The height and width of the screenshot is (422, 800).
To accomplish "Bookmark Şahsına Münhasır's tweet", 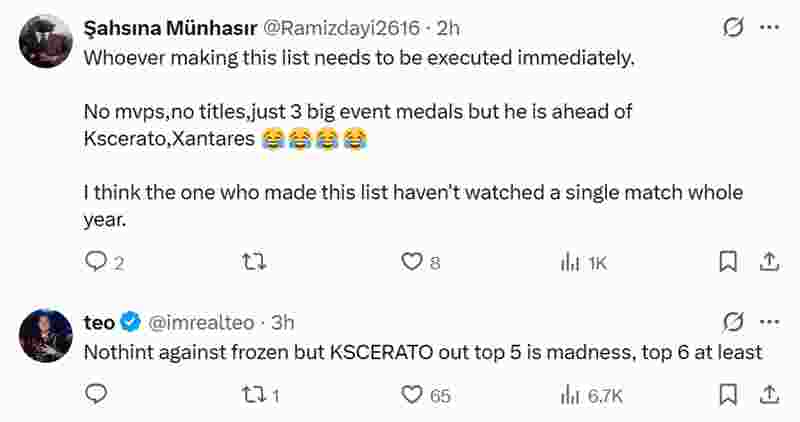I will pyautogui.click(x=729, y=262).
